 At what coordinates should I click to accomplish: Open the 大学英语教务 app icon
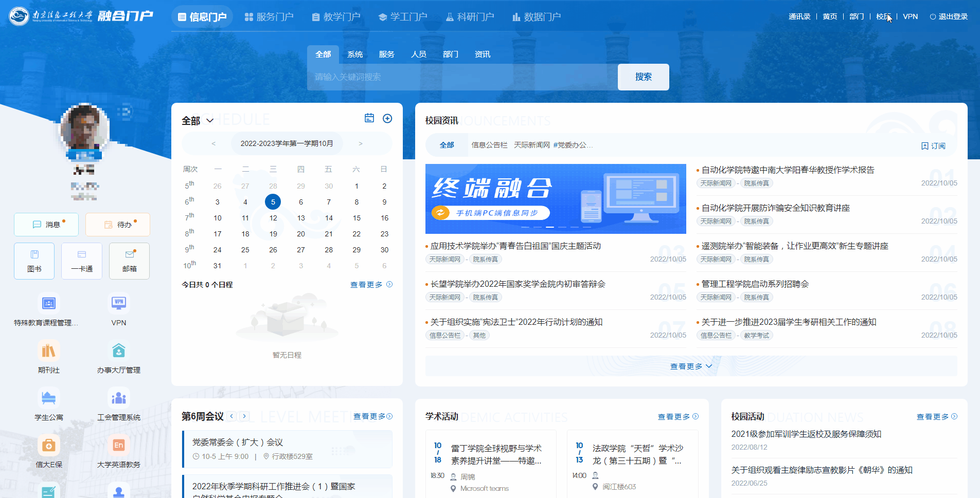click(x=118, y=446)
